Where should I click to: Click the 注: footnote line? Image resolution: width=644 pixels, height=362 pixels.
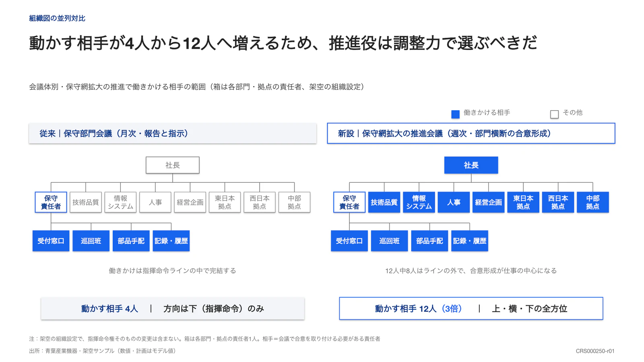click(x=204, y=339)
